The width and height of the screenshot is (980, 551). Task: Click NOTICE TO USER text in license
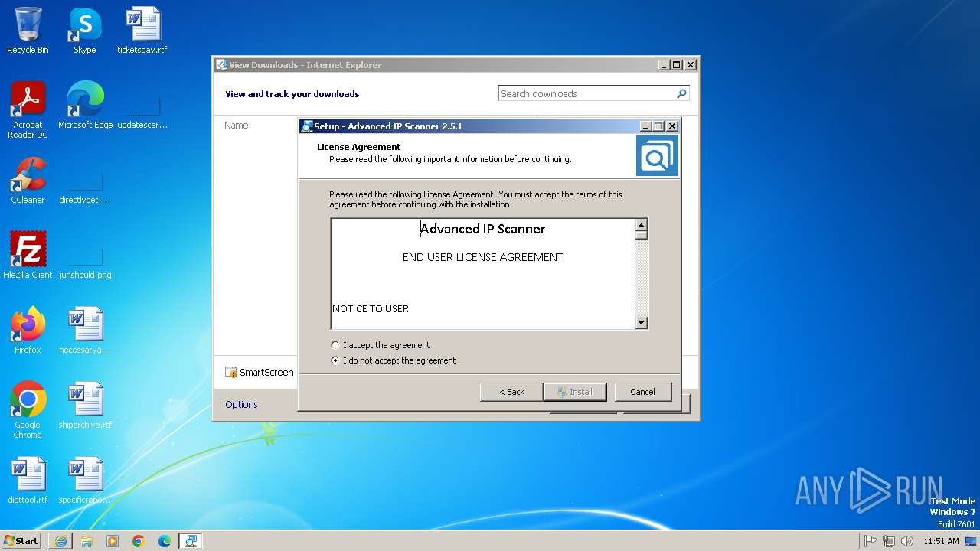[x=371, y=309]
